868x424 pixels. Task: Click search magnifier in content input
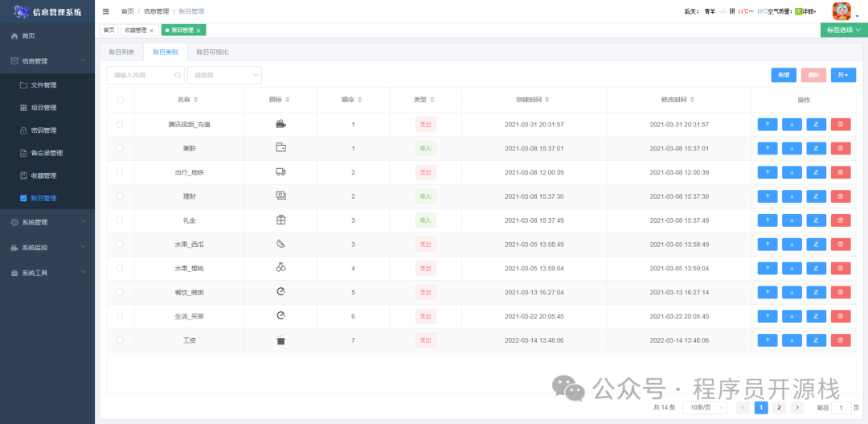click(x=178, y=75)
